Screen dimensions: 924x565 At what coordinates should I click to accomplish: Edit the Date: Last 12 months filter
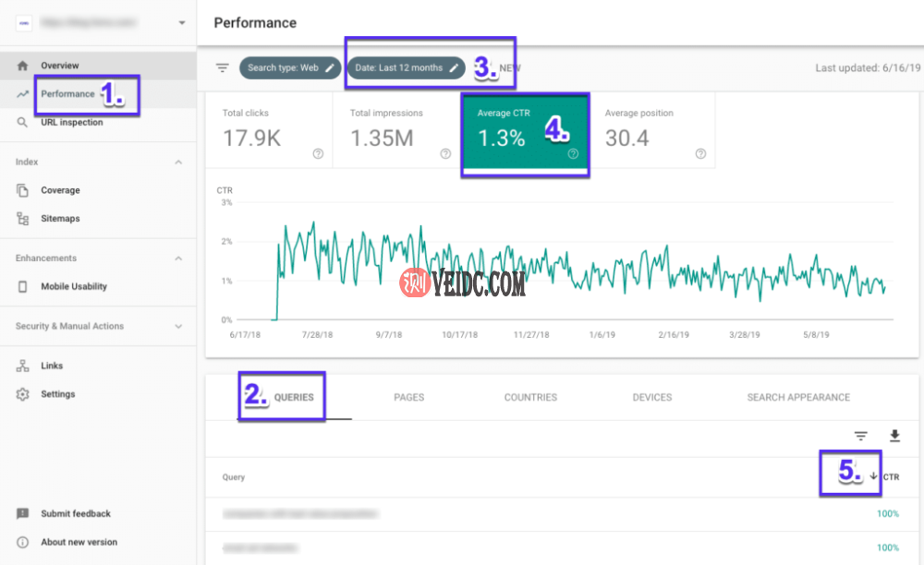(x=406, y=67)
